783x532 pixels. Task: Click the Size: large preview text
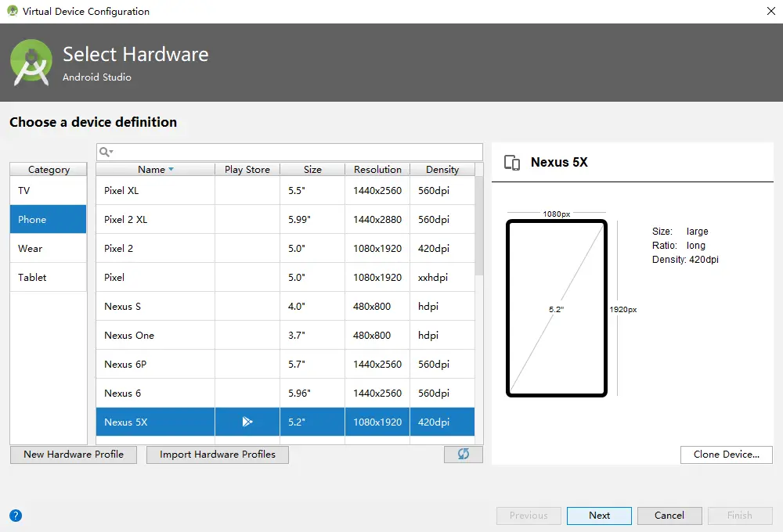click(x=680, y=232)
